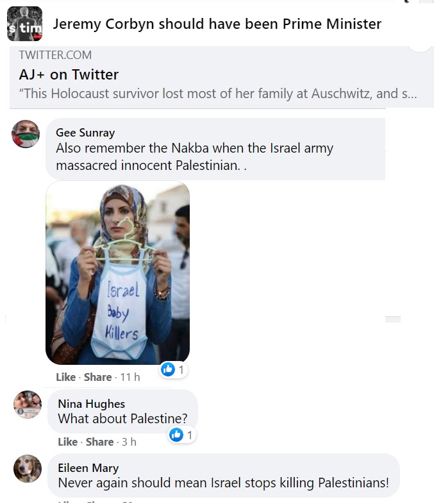Click the thumbs-up reaction on Nina Hughes's comment
Image resolution: width=434 pixels, height=504 pixels.
tap(176, 435)
